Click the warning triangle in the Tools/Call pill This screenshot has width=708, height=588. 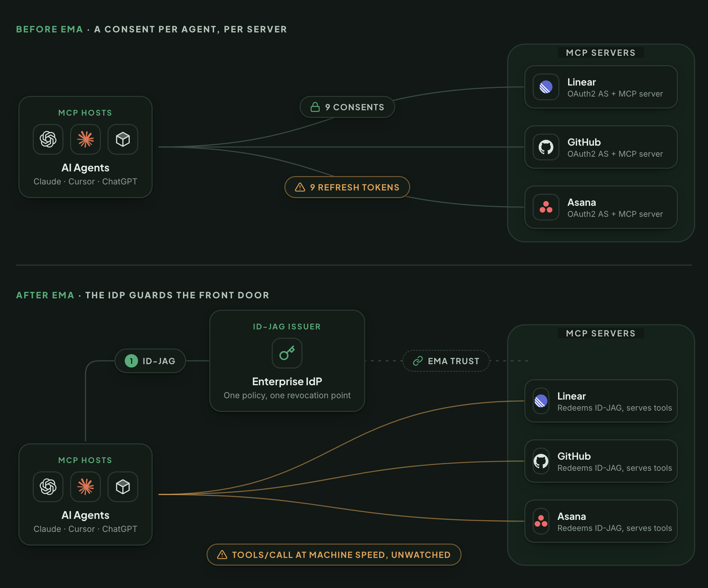coord(222,555)
